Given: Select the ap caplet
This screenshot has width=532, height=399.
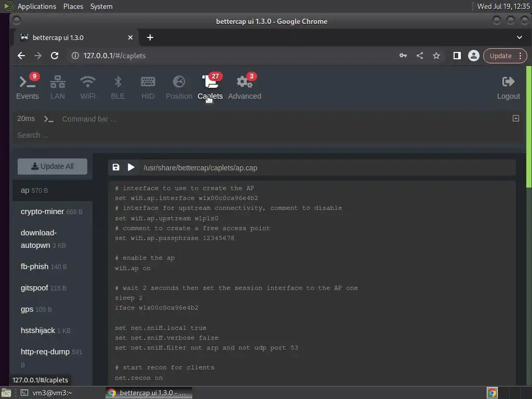Looking at the screenshot, I should [x=52, y=190].
